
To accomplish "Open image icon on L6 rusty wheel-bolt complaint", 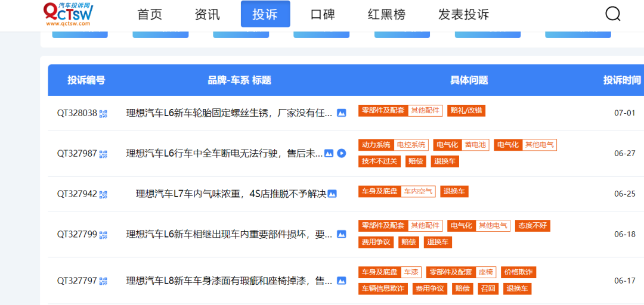I will tap(341, 113).
